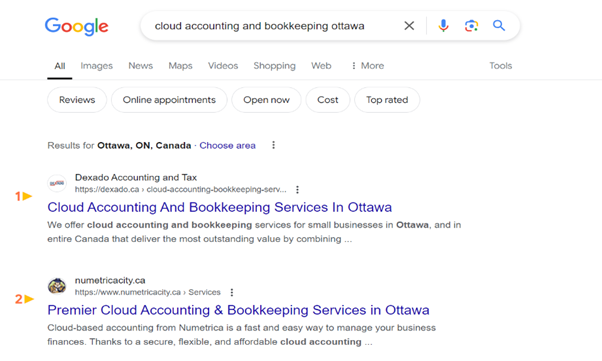Viewport: 602px width, 361px height.
Task: Click the Google logo
Action: (x=76, y=26)
